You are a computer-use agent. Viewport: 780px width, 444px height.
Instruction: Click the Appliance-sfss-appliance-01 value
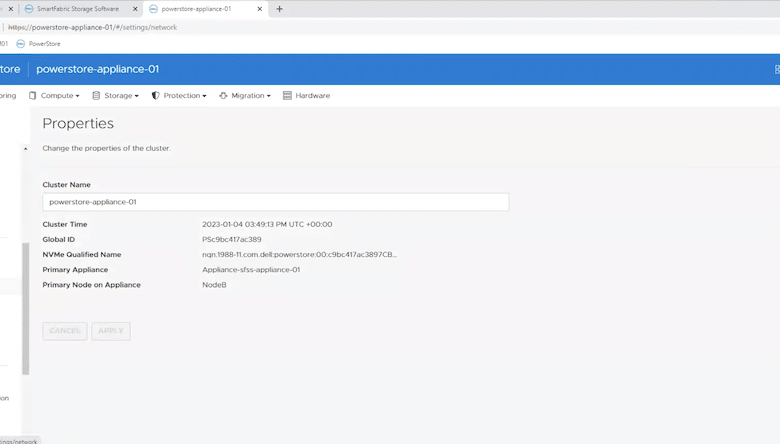[x=251, y=269]
